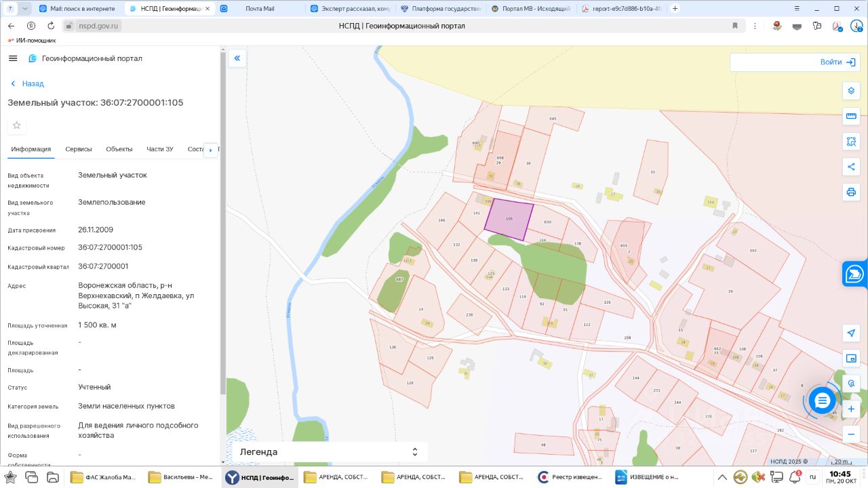
Task: Collapse the left information panel
Action: 237,58
